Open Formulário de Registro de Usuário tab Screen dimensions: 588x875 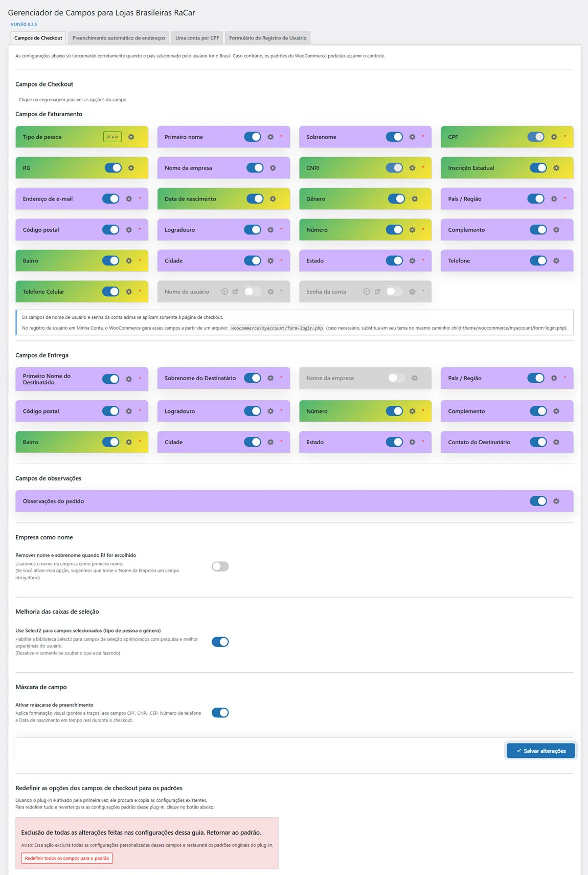pos(268,38)
